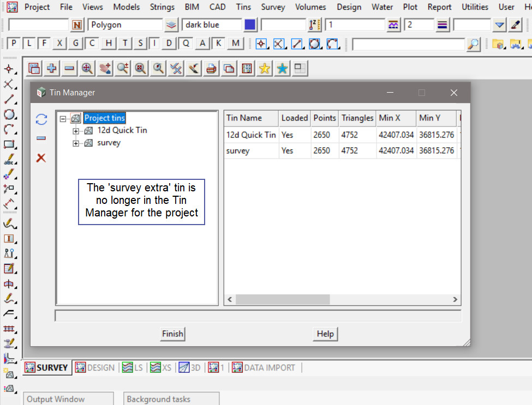Viewport: 532px width, 405px height.
Task: Select the abc text tool in left toolbar
Action: click(x=9, y=159)
